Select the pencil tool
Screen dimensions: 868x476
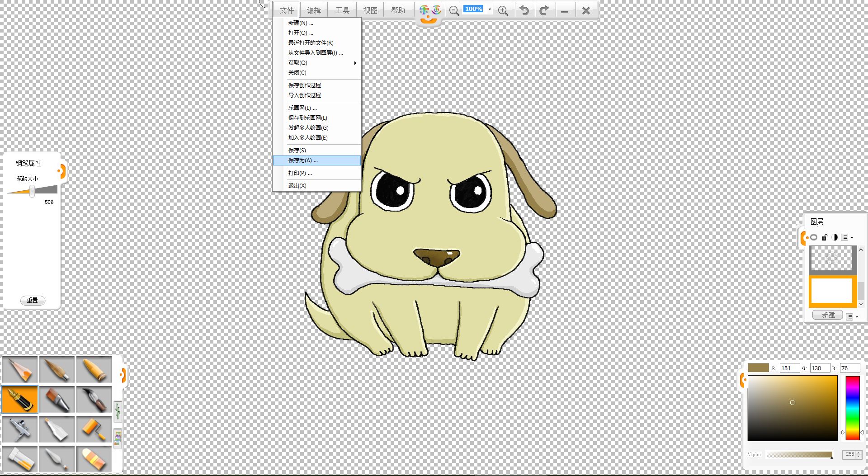click(x=20, y=370)
